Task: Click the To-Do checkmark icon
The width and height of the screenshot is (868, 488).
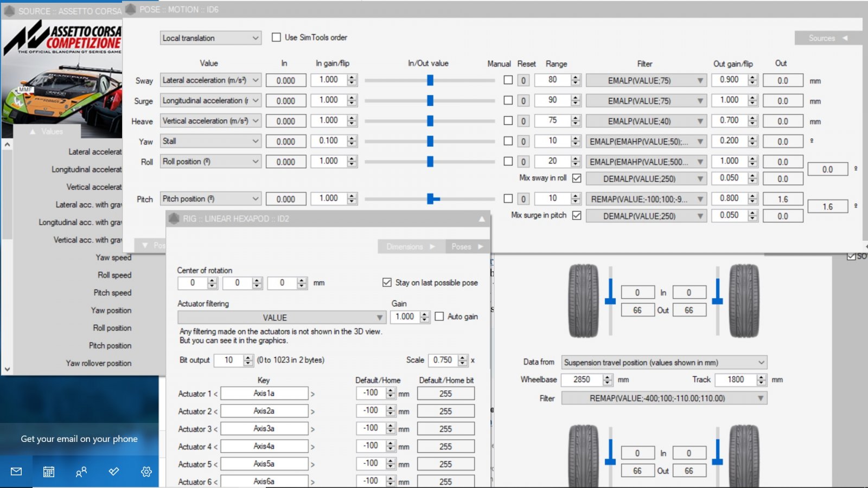Action: click(x=114, y=472)
